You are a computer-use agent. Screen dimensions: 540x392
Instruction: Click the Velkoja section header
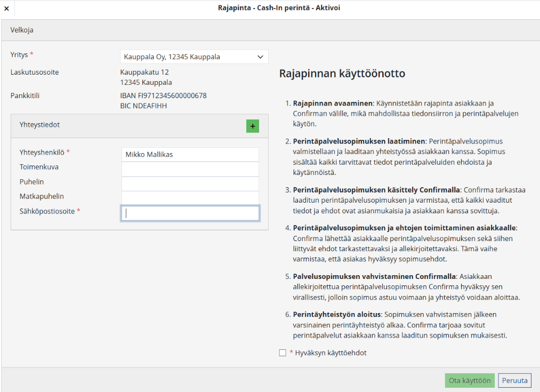tap(22, 30)
